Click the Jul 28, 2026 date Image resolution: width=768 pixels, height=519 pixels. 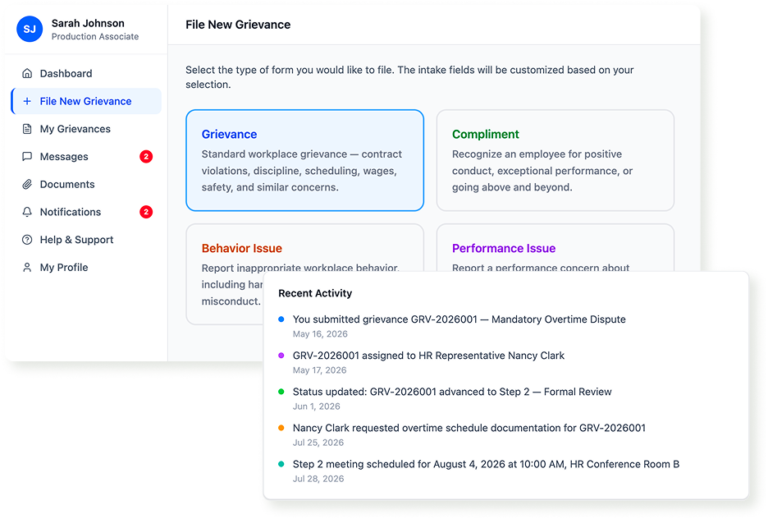click(318, 479)
